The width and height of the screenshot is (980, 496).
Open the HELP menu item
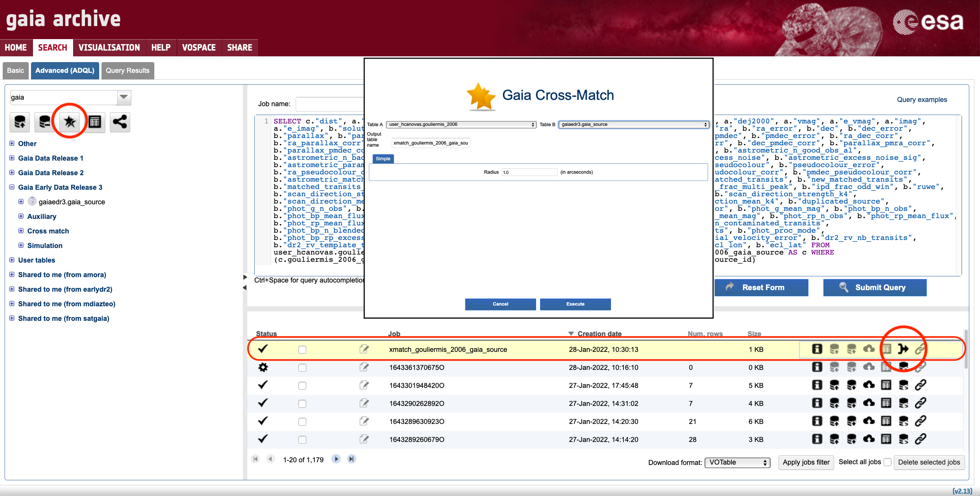(x=161, y=48)
